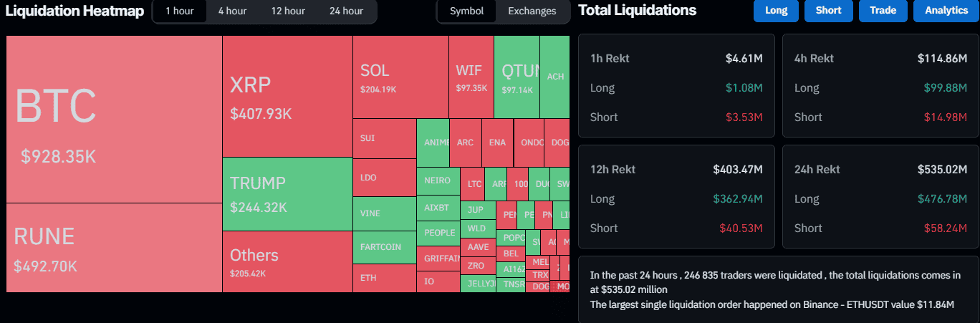Open the 1h Rekt stats card
Viewport: 980px width, 323px height.
point(676,85)
